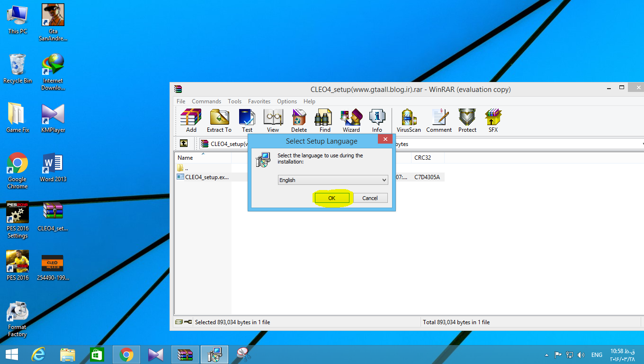Viewport: 644px width, 364px height.
Task: Show hidden tray icons arrow
Action: (546, 355)
